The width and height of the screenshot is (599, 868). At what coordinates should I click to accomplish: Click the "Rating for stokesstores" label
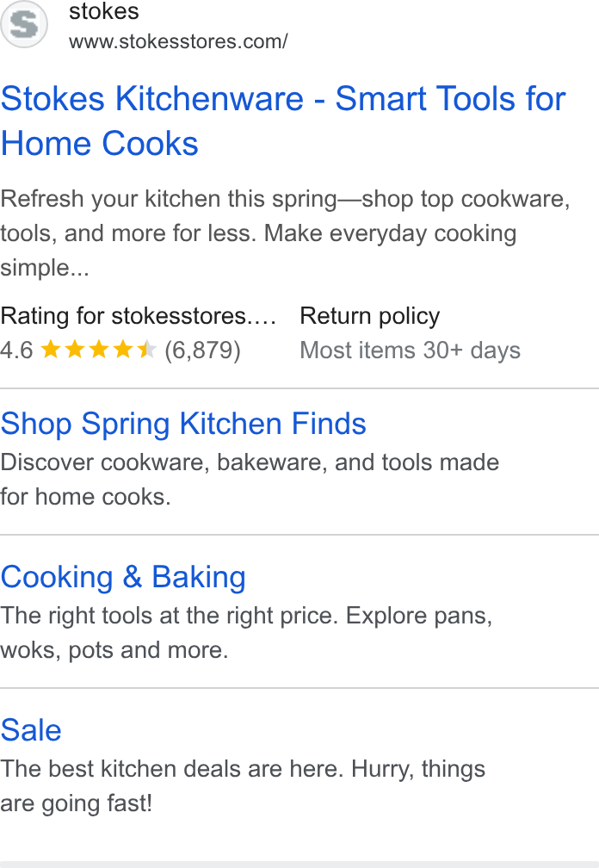point(139,316)
